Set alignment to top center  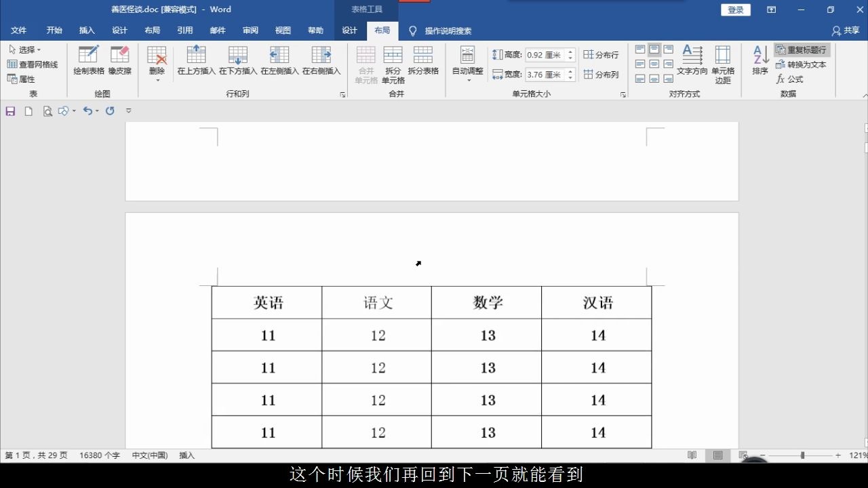coord(654,49)
